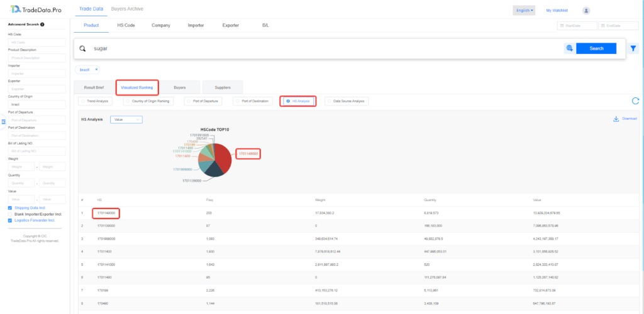Click the sidebar Port of Destination field
644x314 pixels.
pos(36,136)
